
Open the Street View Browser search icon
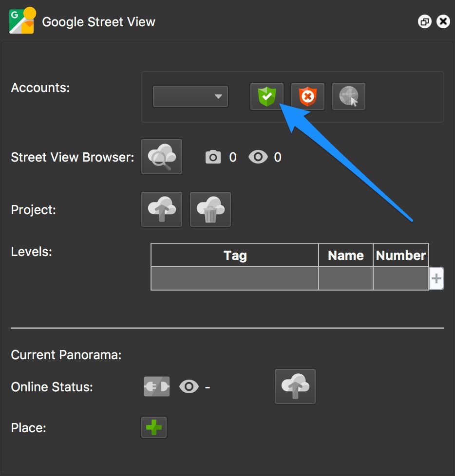[161, 157]
